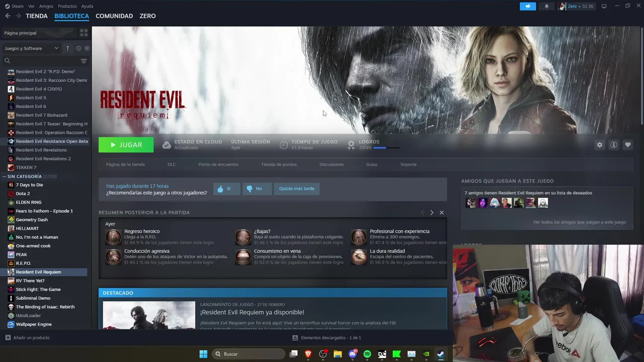
Task: Select ELDEN RING in library list
Action: tap(29, 202)
